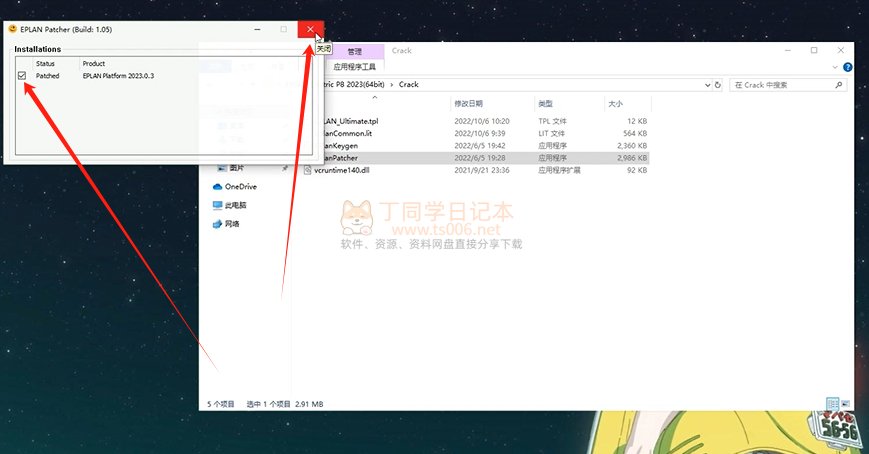
Task: Click the Product column header in Patcher
Action: [94, 63]
